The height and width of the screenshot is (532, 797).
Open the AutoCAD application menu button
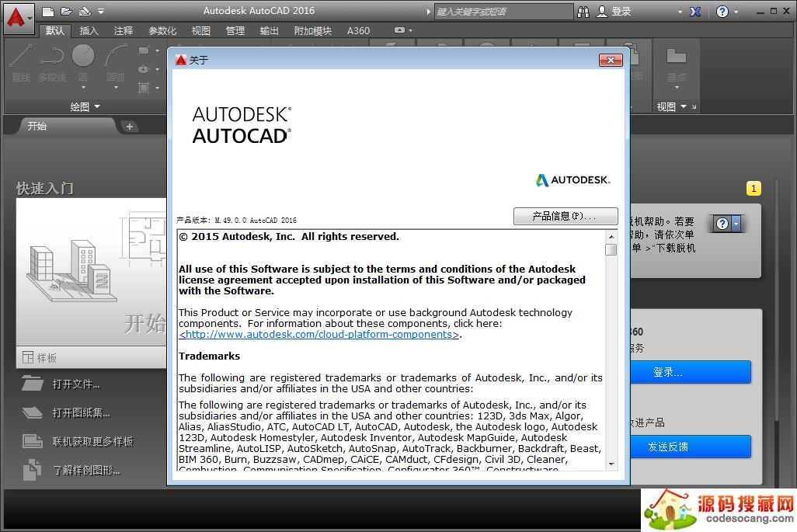(17, 15)
